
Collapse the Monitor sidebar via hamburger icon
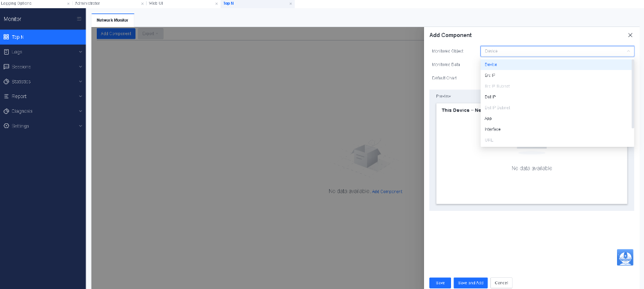pos(79,19)
